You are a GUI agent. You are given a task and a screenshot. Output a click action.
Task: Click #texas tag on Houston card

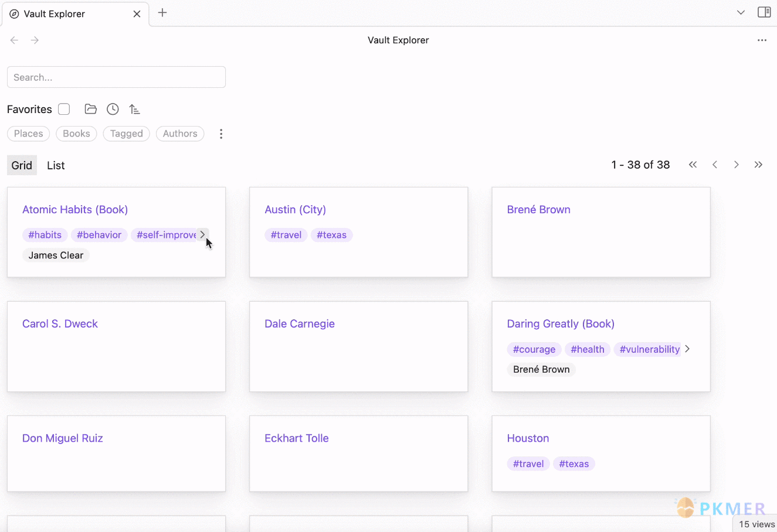574,463
